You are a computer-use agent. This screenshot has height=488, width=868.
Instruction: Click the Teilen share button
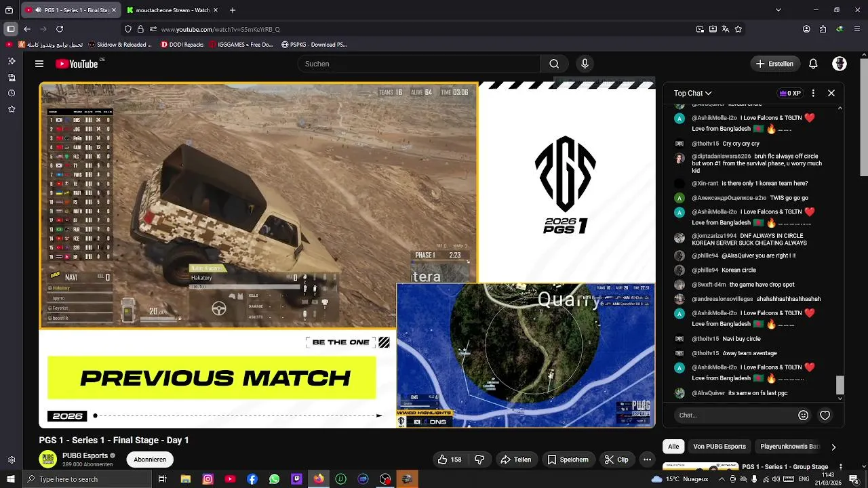516,460
